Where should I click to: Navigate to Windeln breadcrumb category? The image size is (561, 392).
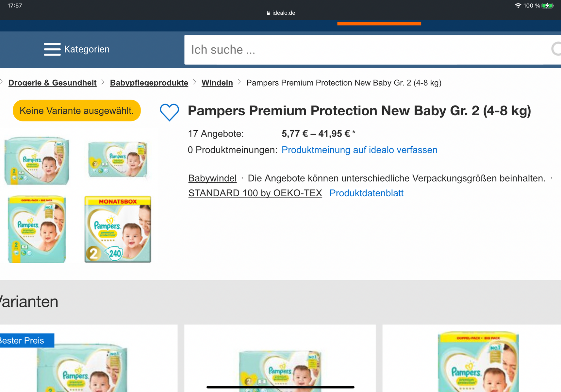(217, 83)
